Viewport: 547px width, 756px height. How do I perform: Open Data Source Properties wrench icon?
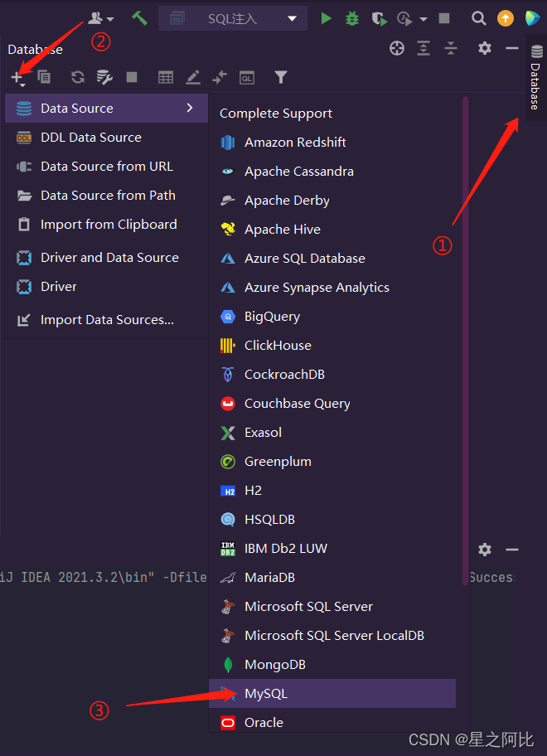104,77
